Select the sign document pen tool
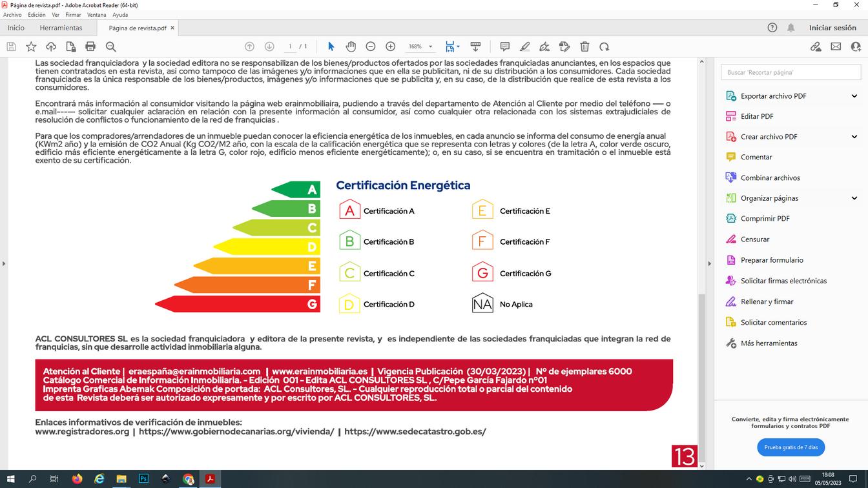This screenshot has width=868, height=488. click(x=544, y=46)
